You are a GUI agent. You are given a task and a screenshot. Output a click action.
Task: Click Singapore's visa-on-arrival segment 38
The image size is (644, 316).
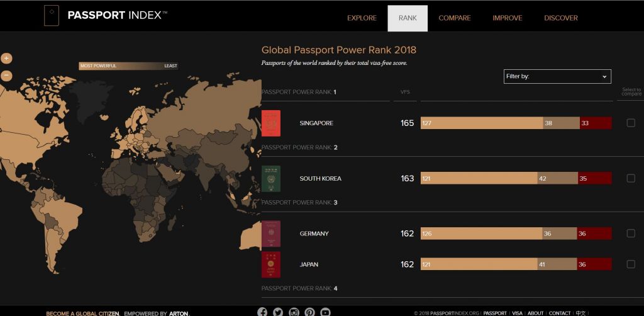pos(561,123)
